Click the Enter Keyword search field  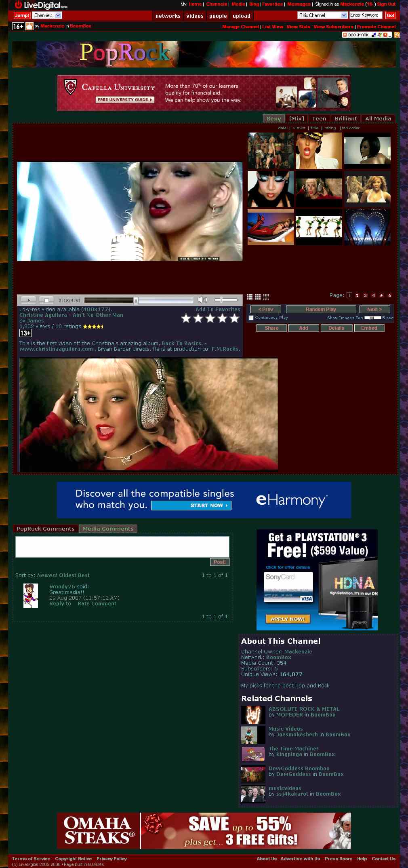[x=366, y=15]
